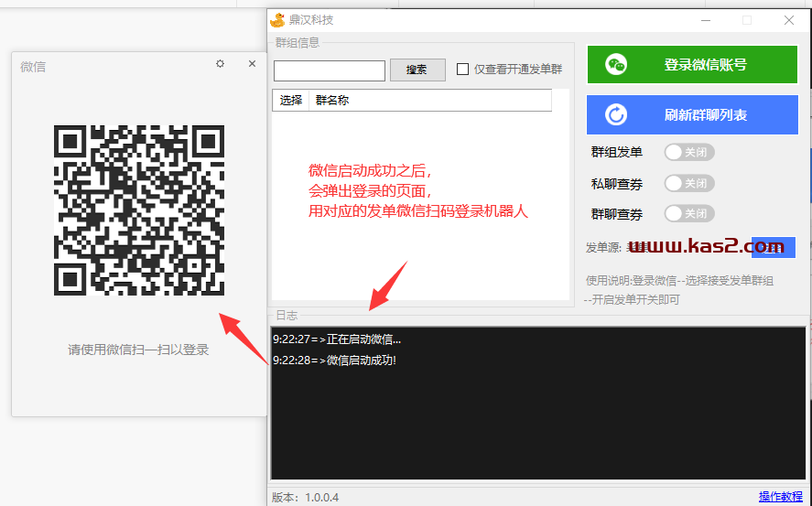The image size is (812, 506).
Task: Click the 微信 title in login window
Action: point(33,67)
